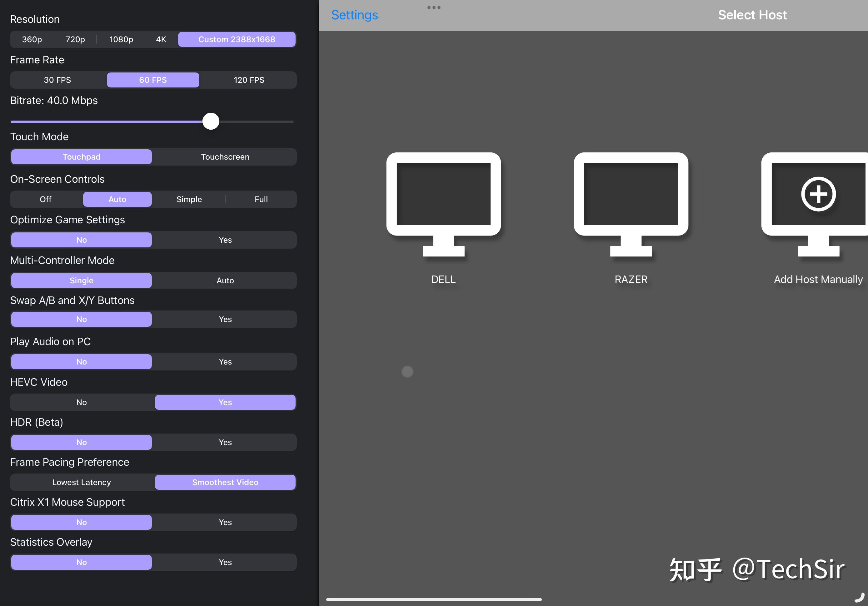This screenshot has height=606, width=868.
Task: Select 1080p resolution
Action: (x=121, y=39)
